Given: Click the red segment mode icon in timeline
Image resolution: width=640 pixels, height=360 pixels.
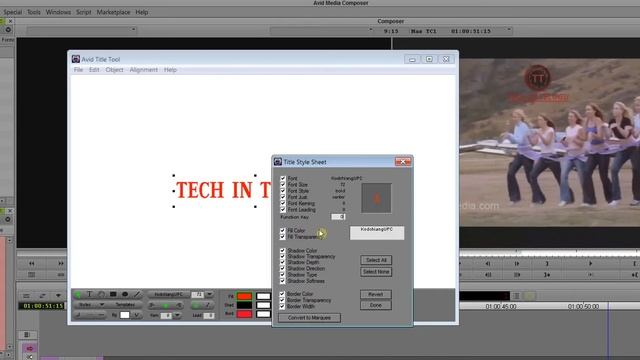Looking at the screenshot, I should [x=29, y=348].
